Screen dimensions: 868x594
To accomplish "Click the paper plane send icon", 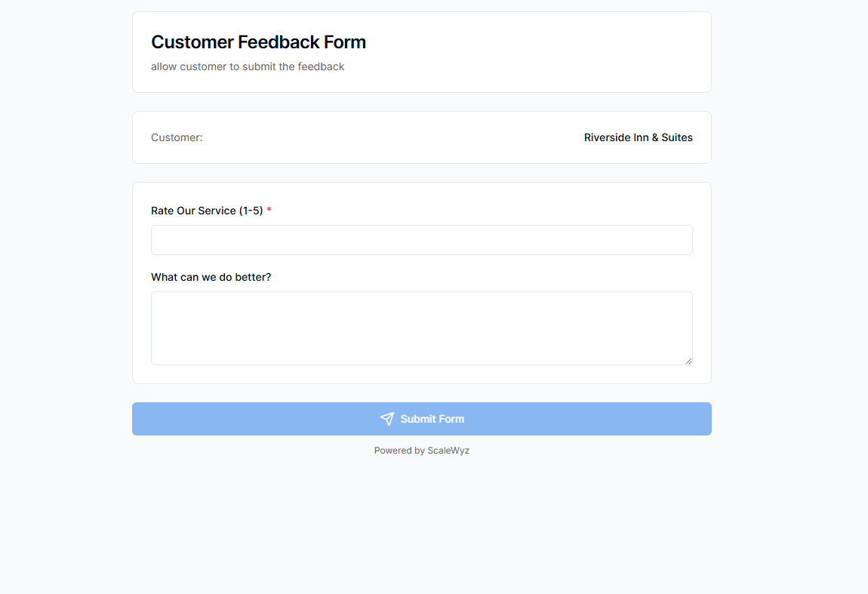I will (x=387, y=419).
